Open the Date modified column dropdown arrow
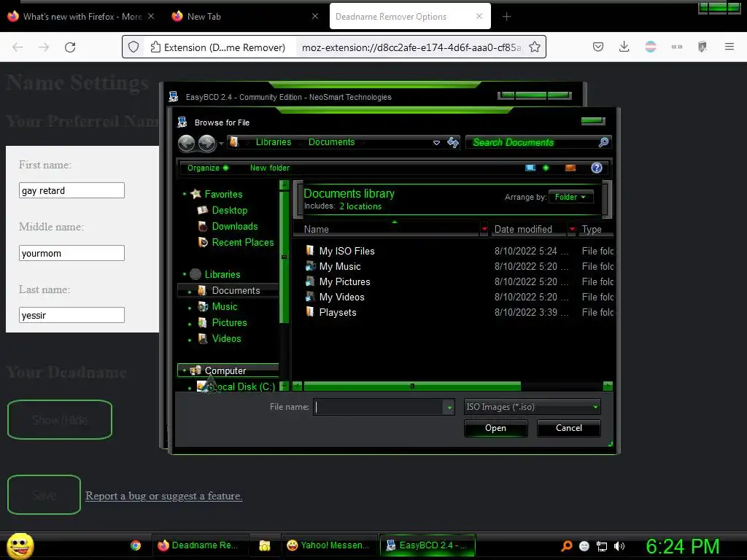Screen dimensions: 747x560 [x=572, y=229]
